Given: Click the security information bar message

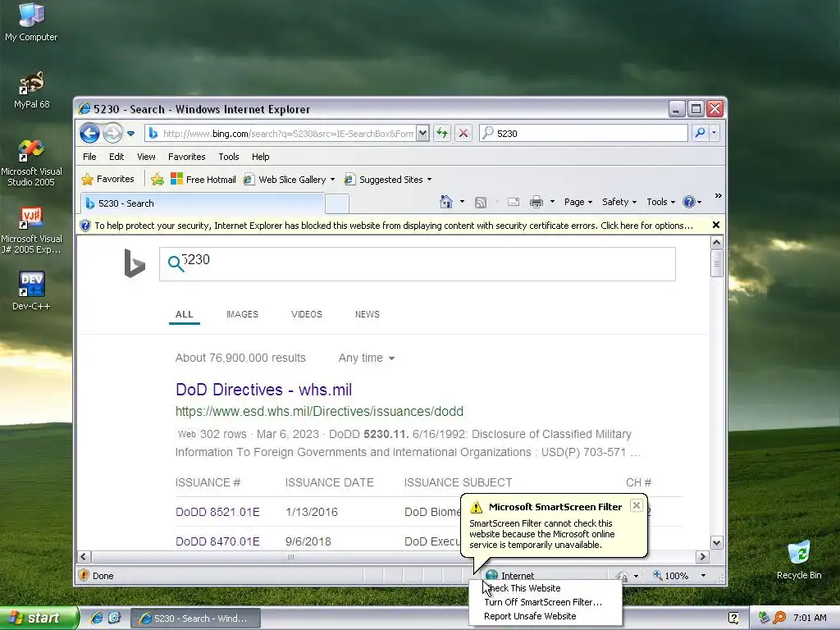Looking at the screenshot, I should click(394, 226).
